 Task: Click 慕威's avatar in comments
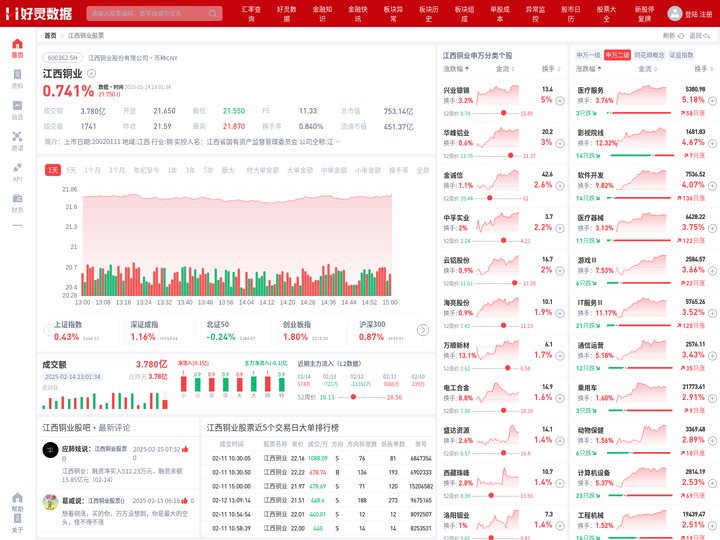click(51, 502)
